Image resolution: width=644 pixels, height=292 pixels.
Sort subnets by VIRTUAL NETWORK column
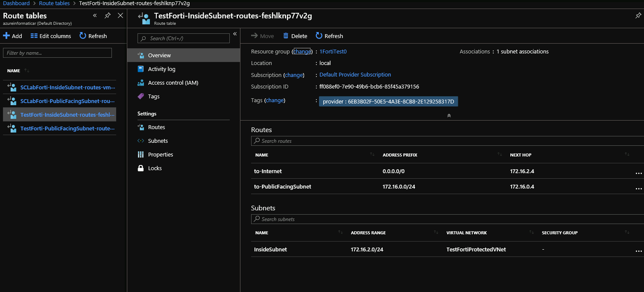pos(531,233)
